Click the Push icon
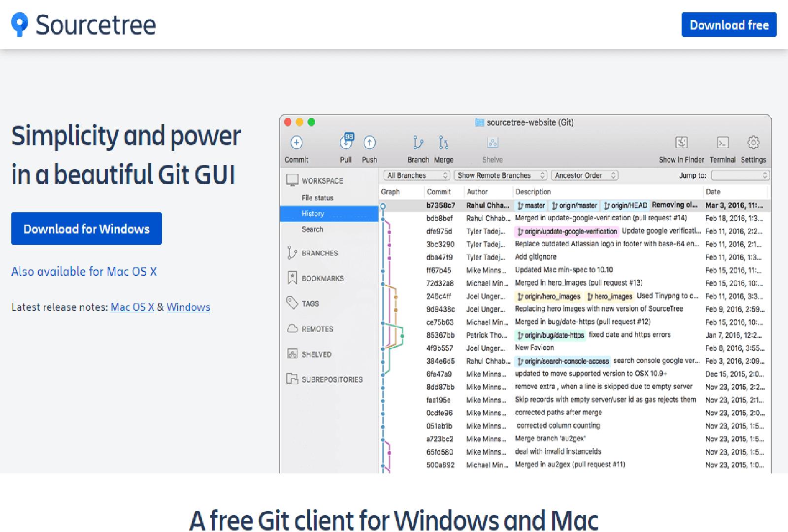The height and width of the screenshot is (532, 788). tap(369, 144)
